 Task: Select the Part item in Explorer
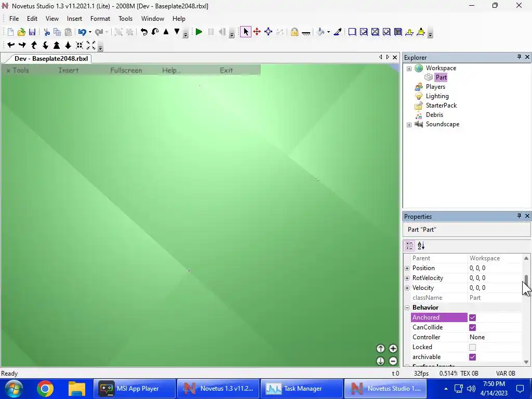(x=441, y=77)
